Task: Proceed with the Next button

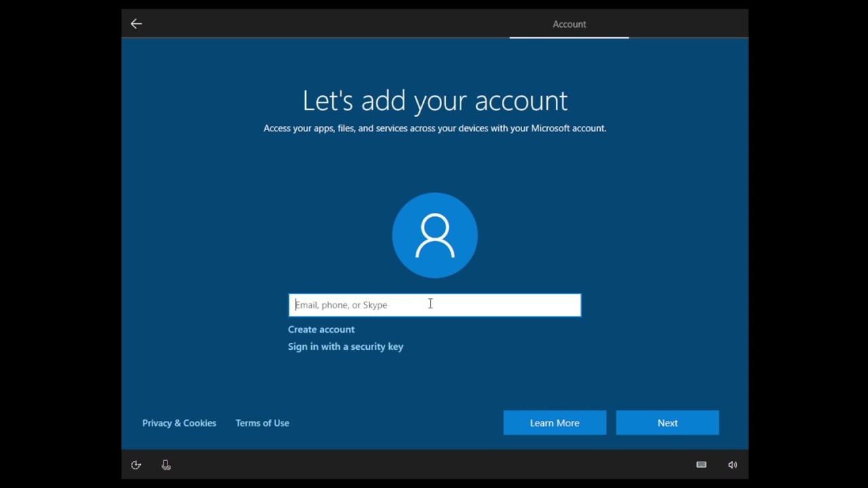Action: click(667, 423)
